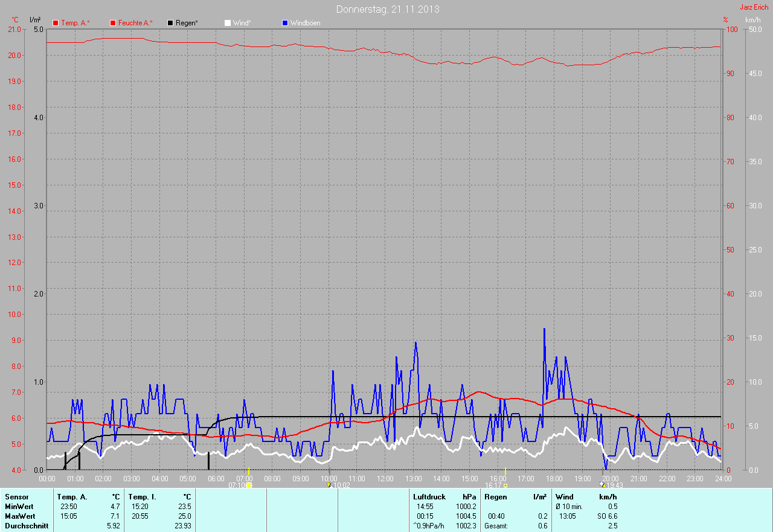Viewport: 773px width, 532px height.
Task: Click the moon marker icon at 19:43
Action: pyautogui.click(x=602, y=484)
